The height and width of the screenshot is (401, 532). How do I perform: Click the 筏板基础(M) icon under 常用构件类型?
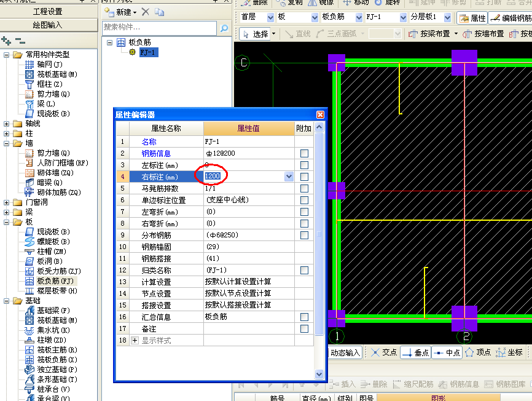pos(29,74)
